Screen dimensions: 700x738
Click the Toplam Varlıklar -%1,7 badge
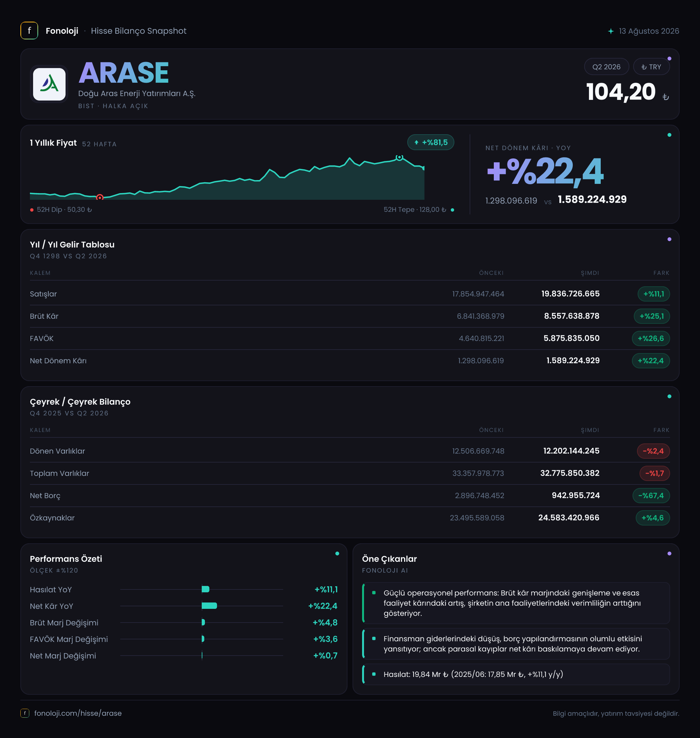click(654, 473)
